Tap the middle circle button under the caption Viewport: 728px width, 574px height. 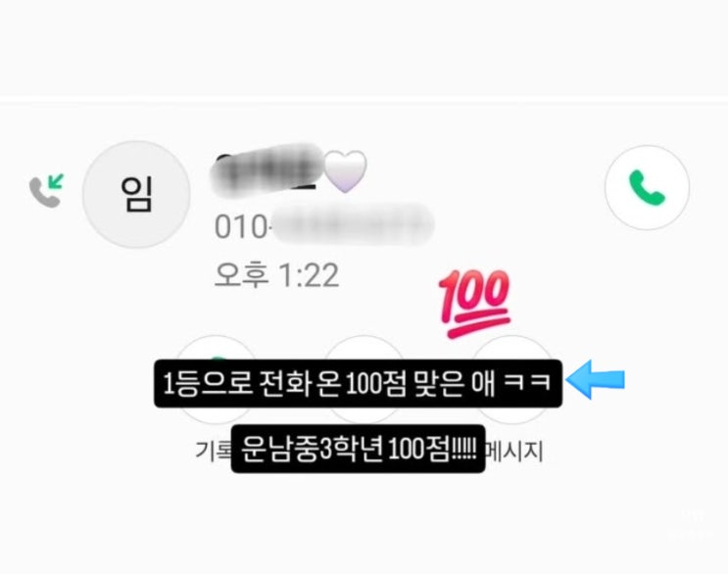coord(364,379)
